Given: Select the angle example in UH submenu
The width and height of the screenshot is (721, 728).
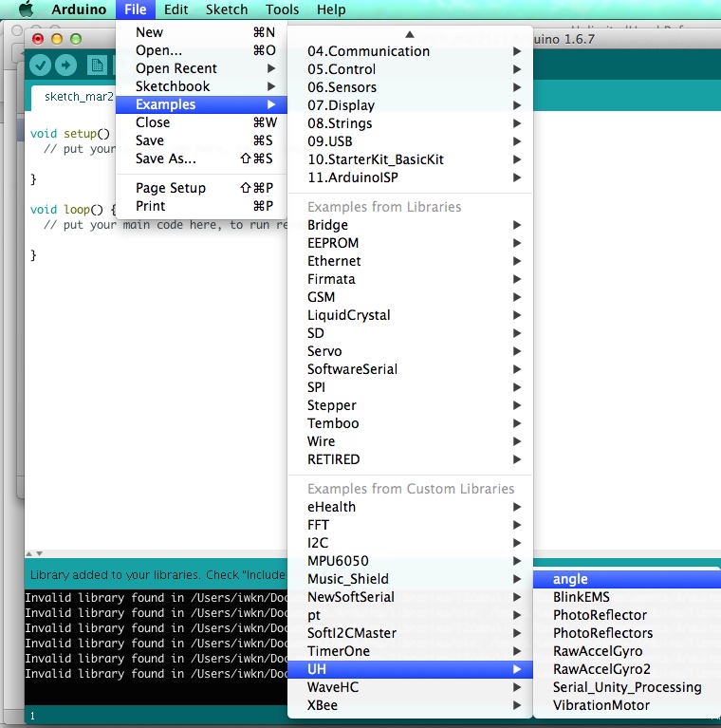Looking at the screenshot, I should pos(627,580).
